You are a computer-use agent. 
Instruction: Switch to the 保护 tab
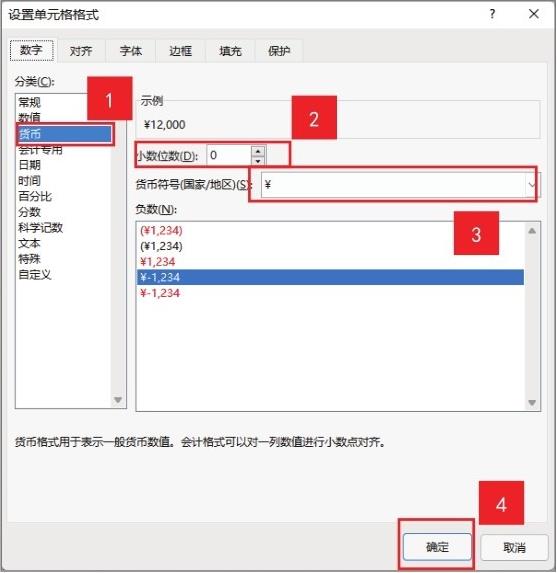pyautogui.click(x=279, y=51)
